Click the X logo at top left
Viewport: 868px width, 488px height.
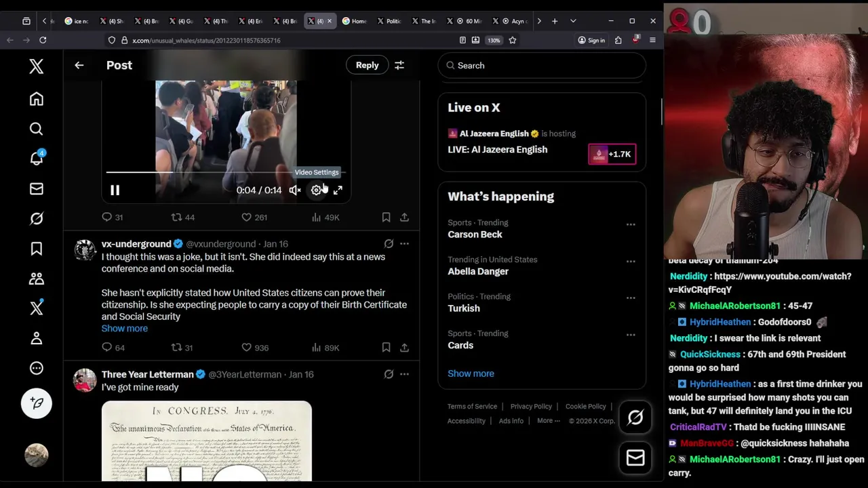click(37, 66)
